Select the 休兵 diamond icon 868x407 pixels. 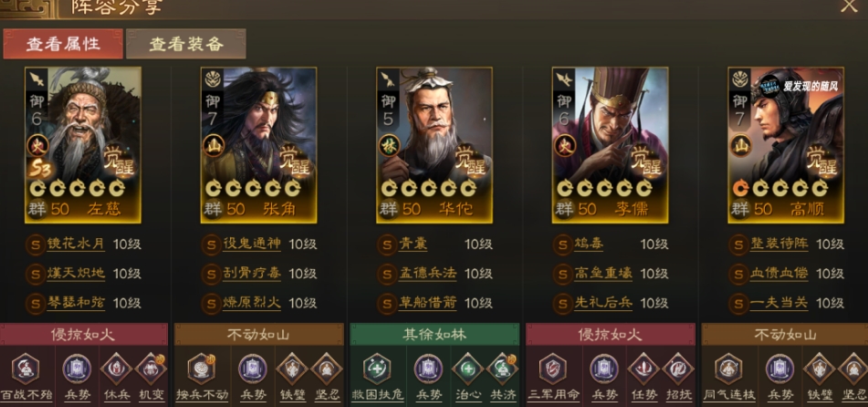pyautogui.click(x=116, y=369)
